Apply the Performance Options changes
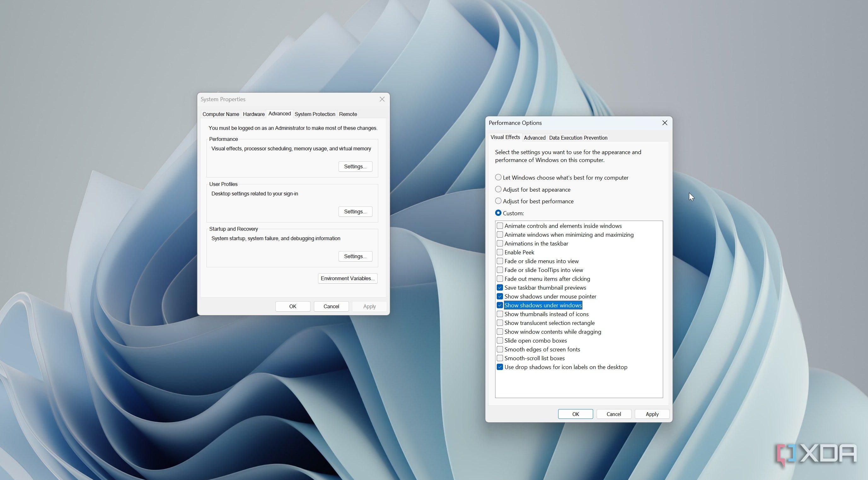Screen dimensions: 868x480 652,414
